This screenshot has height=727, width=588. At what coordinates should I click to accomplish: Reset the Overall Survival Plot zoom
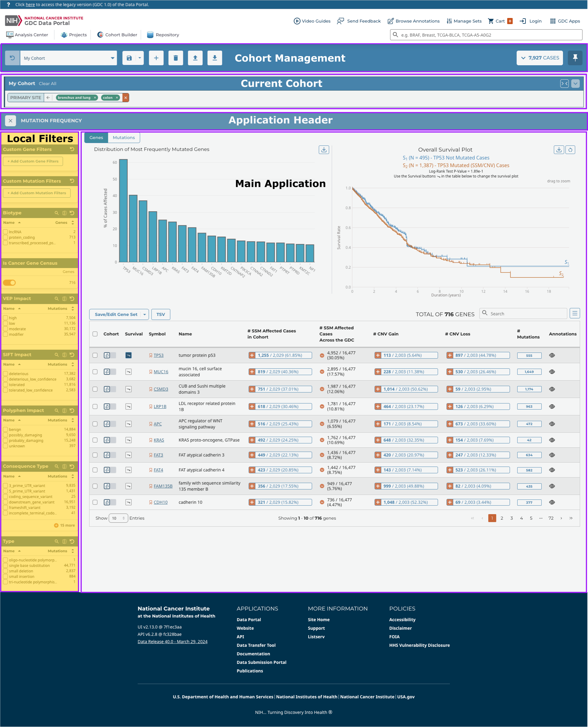tap(570, 150)
